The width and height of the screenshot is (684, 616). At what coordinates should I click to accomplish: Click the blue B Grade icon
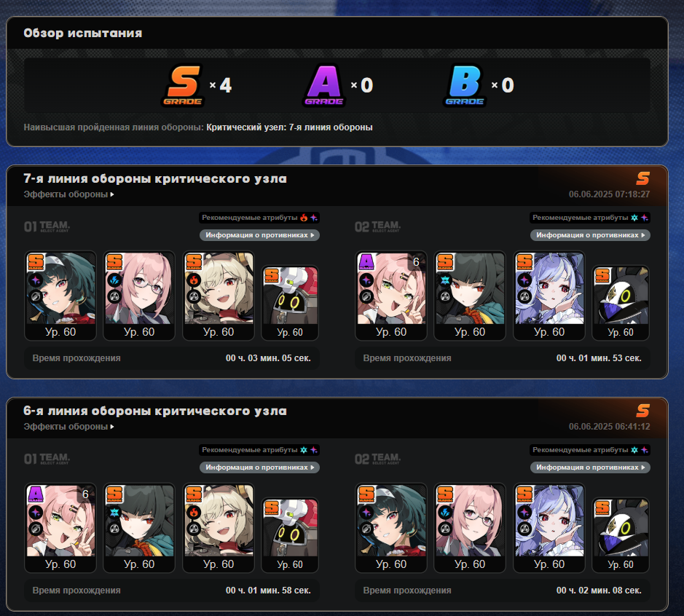[x=465, y=85]
